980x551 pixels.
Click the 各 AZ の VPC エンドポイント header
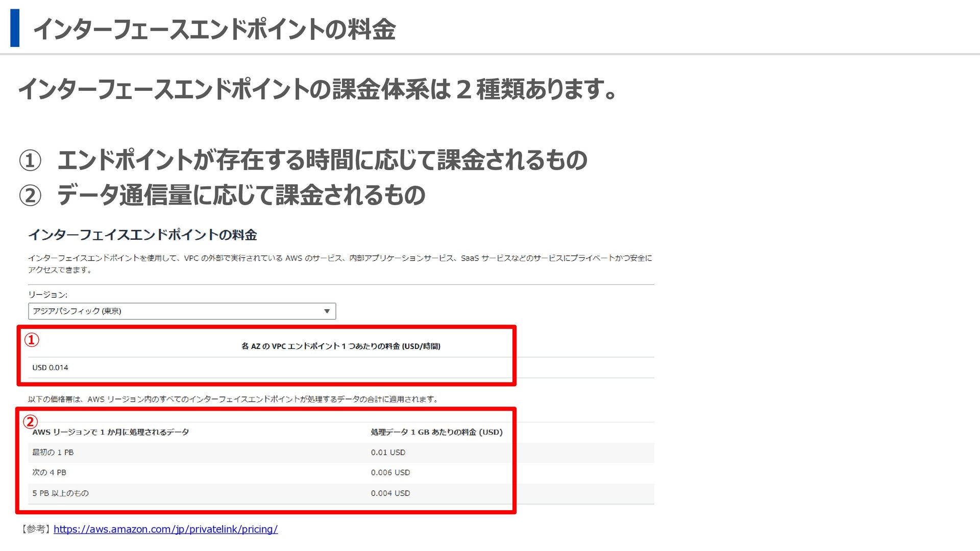(340, 346)
